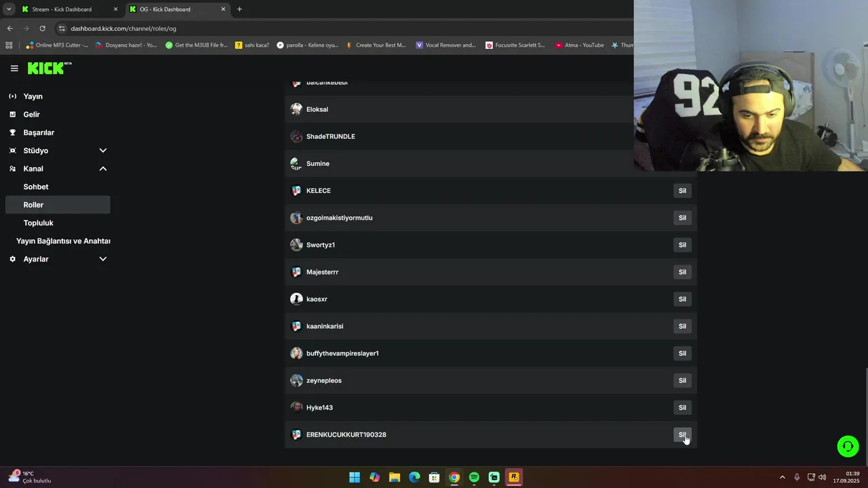Open Google Chrome from taskbar
This screenshot has height=488, width=868.
pos(454,477)
